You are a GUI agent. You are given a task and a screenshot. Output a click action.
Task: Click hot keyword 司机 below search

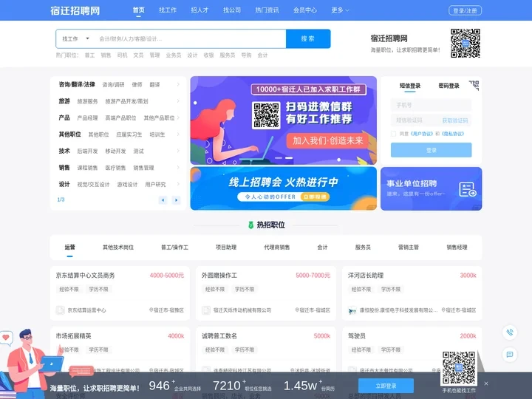click(x=122, y=55)
